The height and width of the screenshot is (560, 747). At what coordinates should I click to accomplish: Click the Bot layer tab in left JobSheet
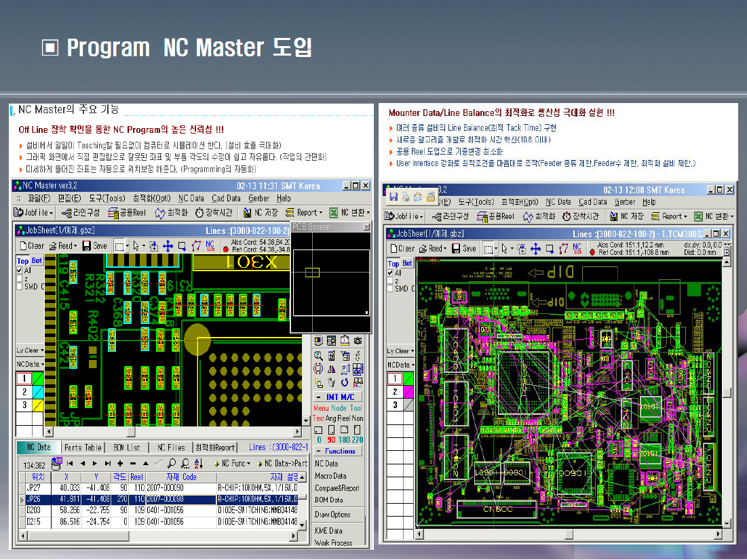click(37, 260)
